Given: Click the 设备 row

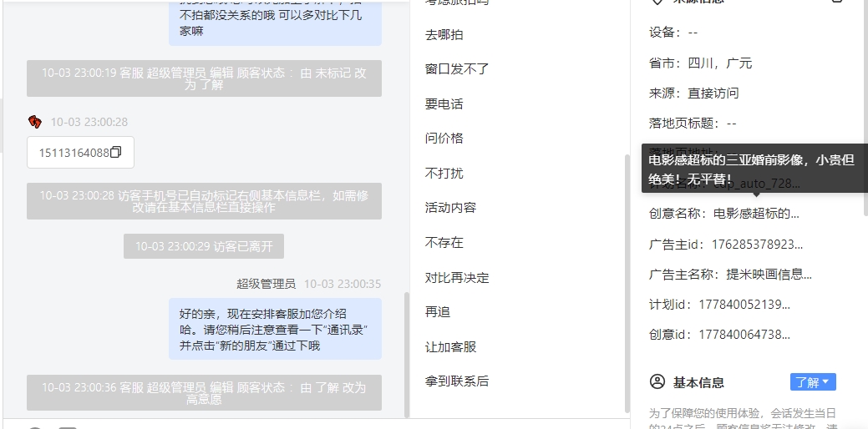Looking at the screenshot, I should pos(673,33).
